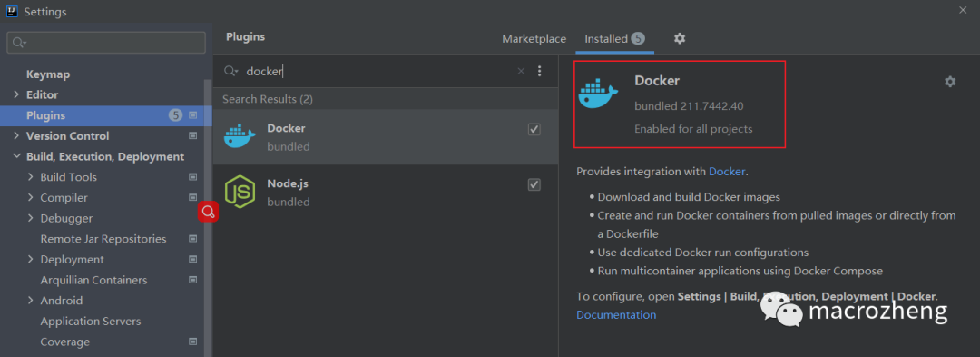Click the Docker whale icon in results
The height and width of the screenshot is (357, 980).
pos(240,137)
